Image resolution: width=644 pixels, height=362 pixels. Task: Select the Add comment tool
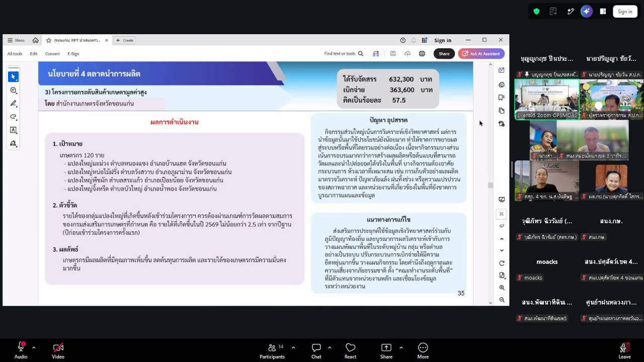coord(14,90)
